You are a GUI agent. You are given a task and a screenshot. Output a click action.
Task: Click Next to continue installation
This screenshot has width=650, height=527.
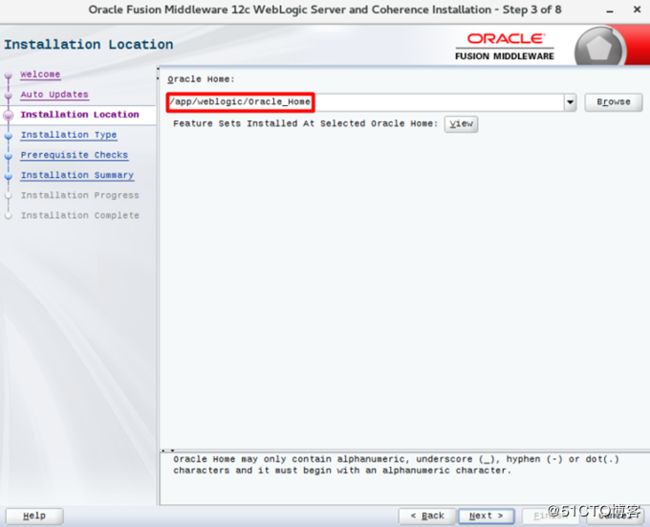click(x=486, y=516)
